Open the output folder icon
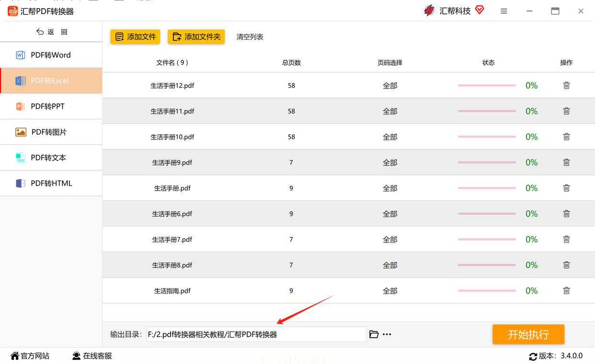This screenshot has height=364, width=595. [x=374, y=334]
